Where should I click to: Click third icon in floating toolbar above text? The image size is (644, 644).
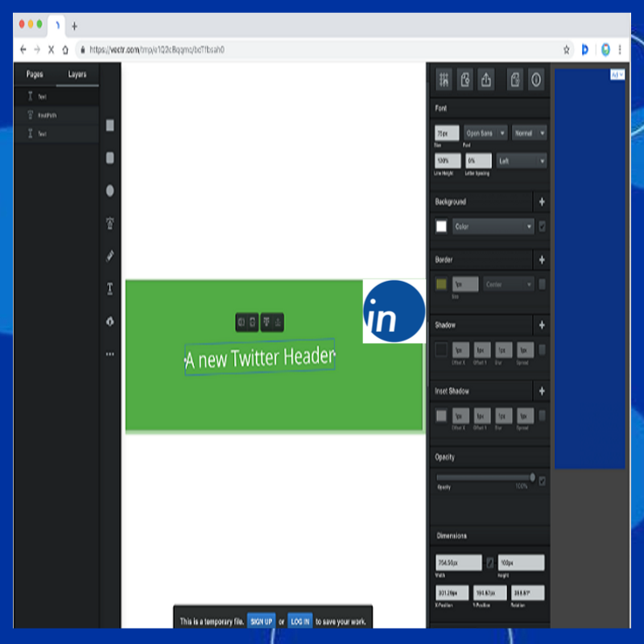(266, 323)
